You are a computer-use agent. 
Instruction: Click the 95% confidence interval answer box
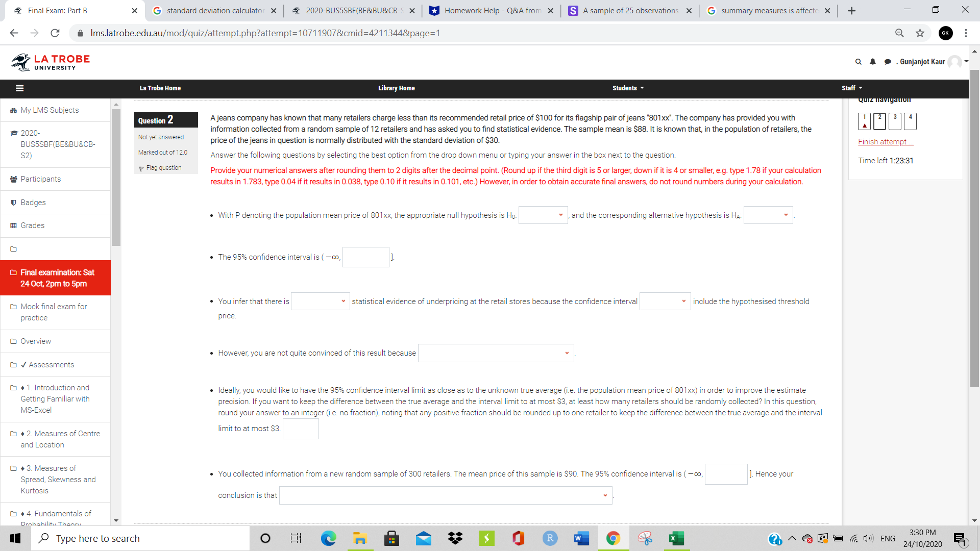click(365, 257)
